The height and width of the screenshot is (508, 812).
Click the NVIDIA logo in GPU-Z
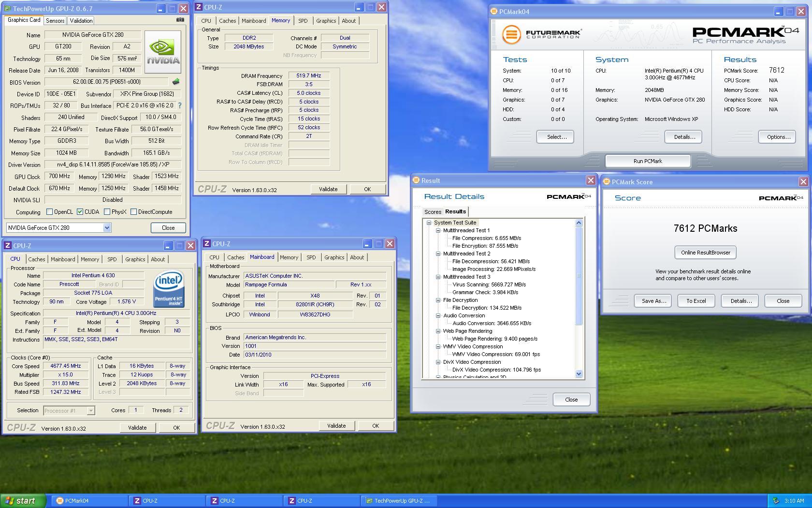pyautogui.click(x=163, y=52)
